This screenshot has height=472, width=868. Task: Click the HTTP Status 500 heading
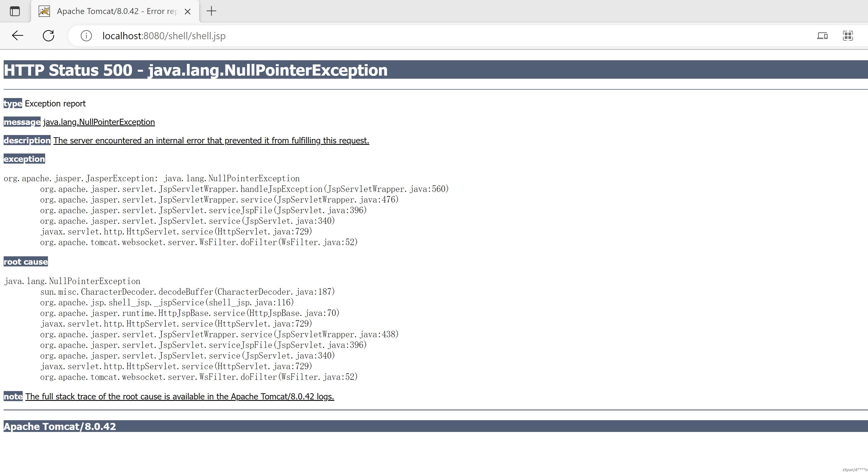[195, 70]
